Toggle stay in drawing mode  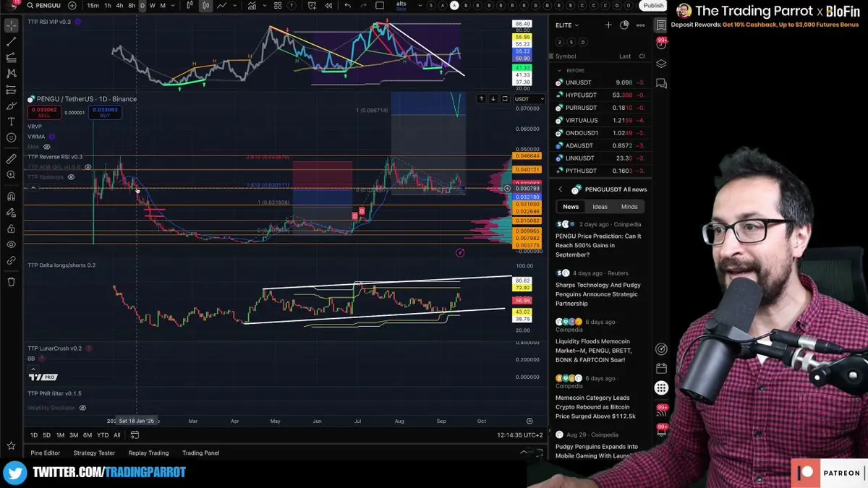click(x=11, y=212)
